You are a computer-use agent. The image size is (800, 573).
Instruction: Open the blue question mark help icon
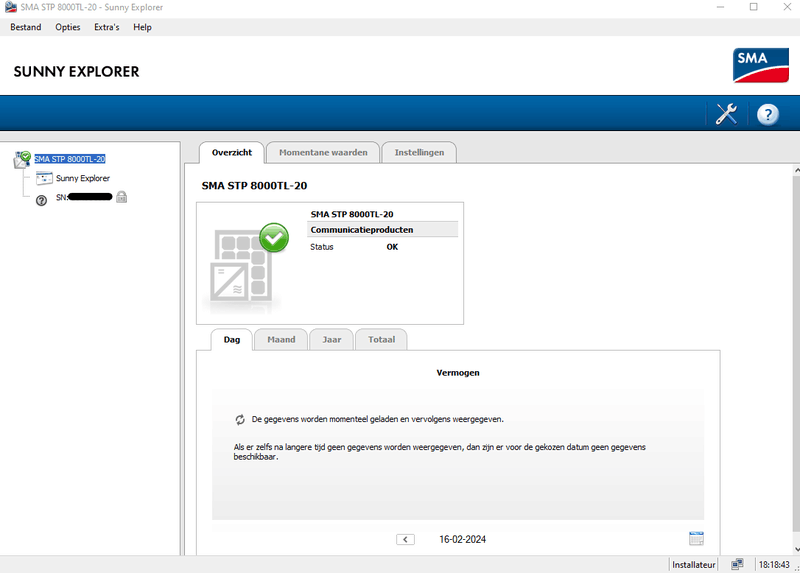pyautogui.click(x=767, y=114)
